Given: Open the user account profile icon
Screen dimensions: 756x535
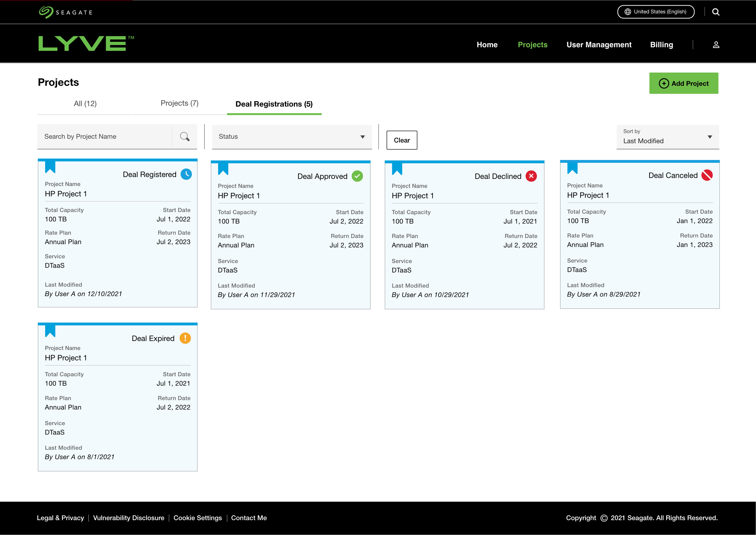Looking at the screenshot, I should click(x=716, y=45).
